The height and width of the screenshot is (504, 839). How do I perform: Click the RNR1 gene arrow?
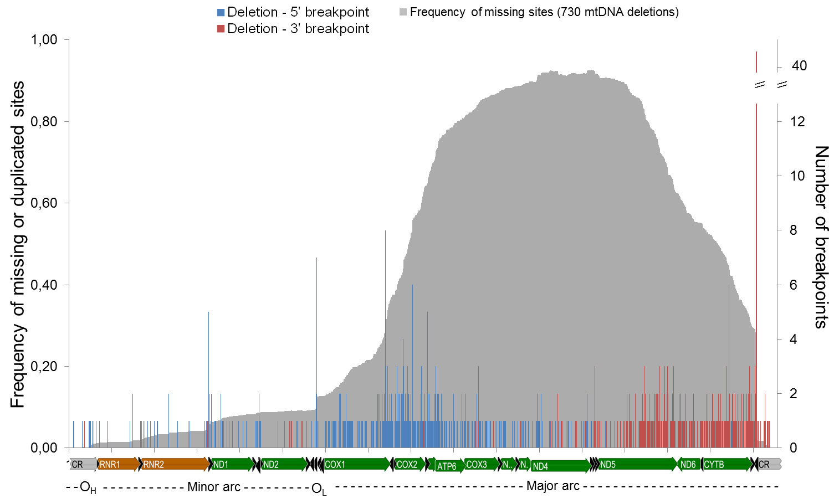click(117, 464)
